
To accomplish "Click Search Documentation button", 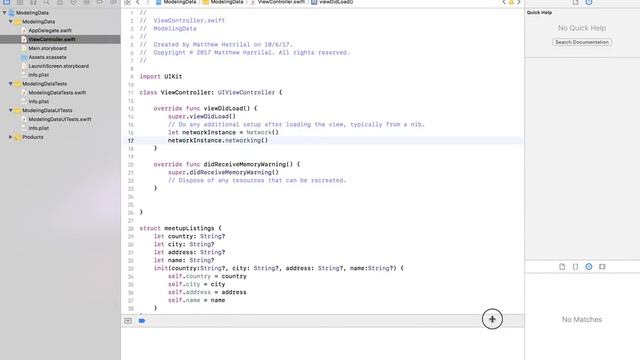I will click(582, 42).
